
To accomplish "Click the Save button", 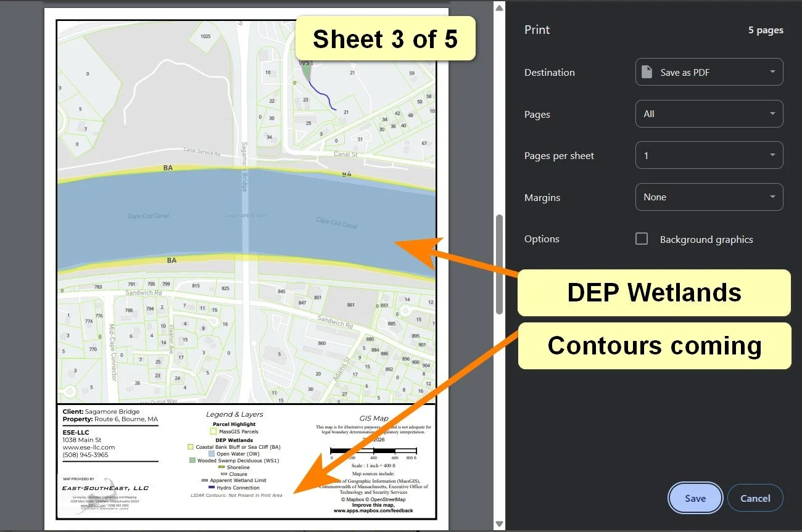I will click(695, 498).
